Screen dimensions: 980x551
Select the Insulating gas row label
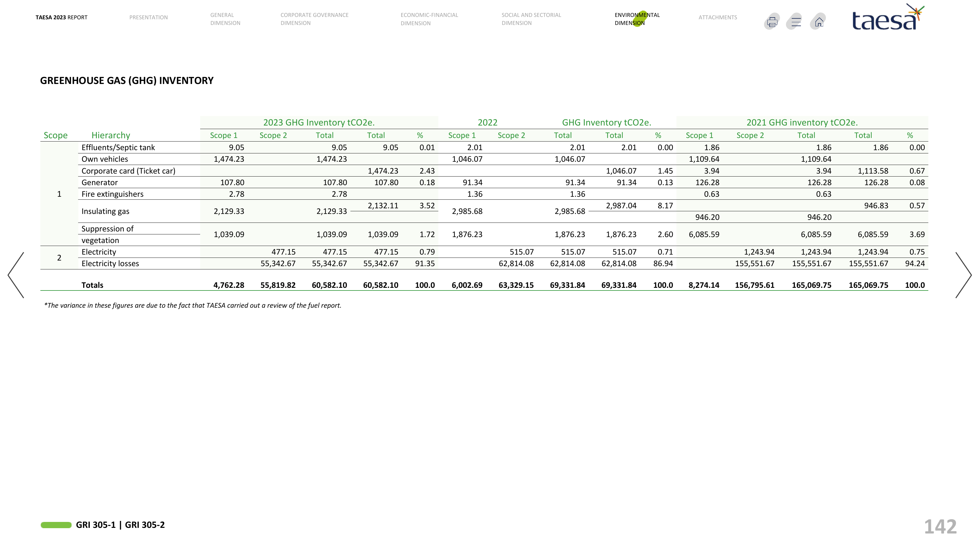[105, 211]
